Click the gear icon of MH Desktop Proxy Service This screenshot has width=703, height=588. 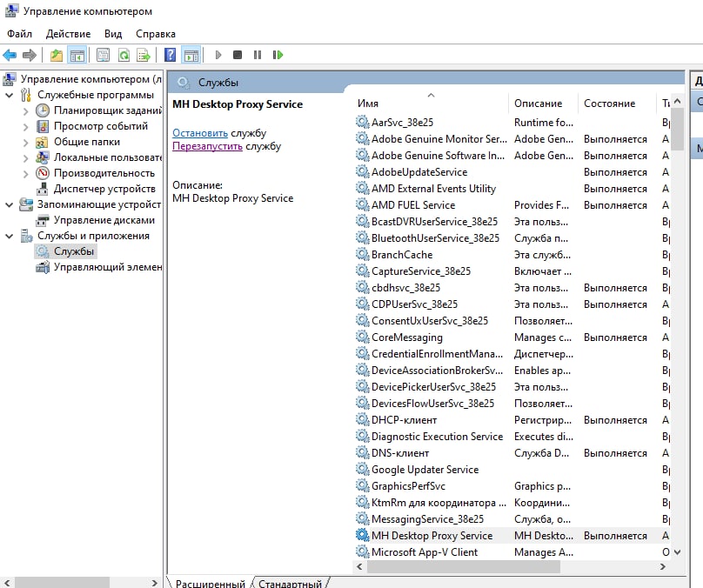[x=362, y=535]
